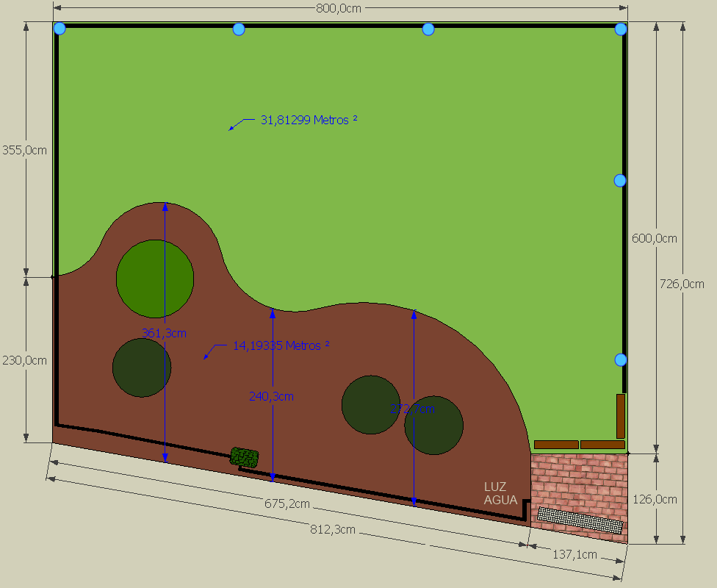Select the right horizontal brown plank above the bricks
The width and height of the screenshot is (717, 588).
click(602, 445)
